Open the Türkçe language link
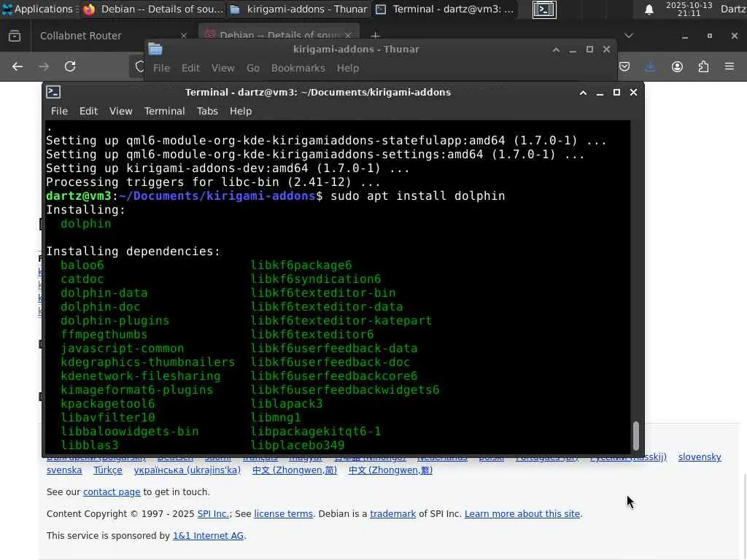The height and width of the screenshot is (560, 747). (108, 470)
